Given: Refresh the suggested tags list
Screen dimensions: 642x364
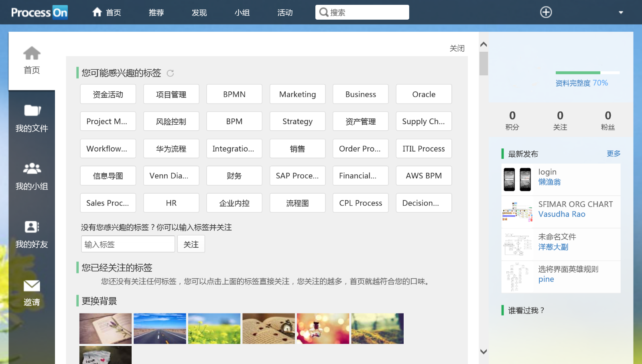Looking at the screenshot, I should pyautogui.click(x=170, y=73).
